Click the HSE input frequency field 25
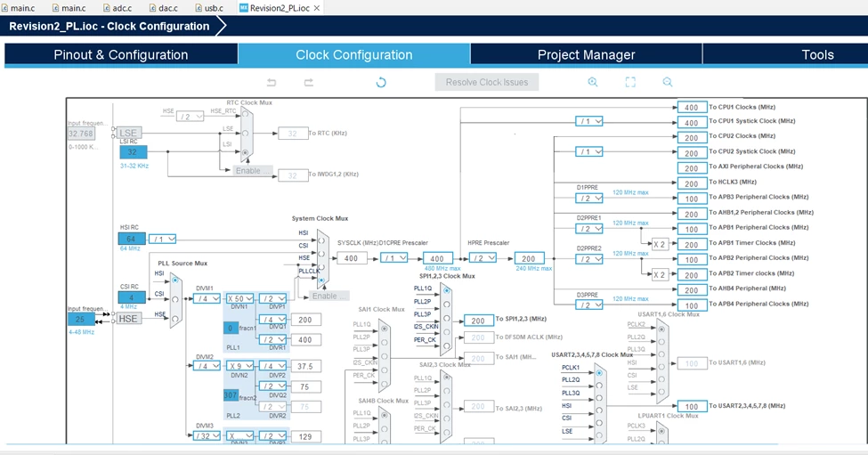The width and height of the screenshot is (868, 455). click(x=81, y=319)
